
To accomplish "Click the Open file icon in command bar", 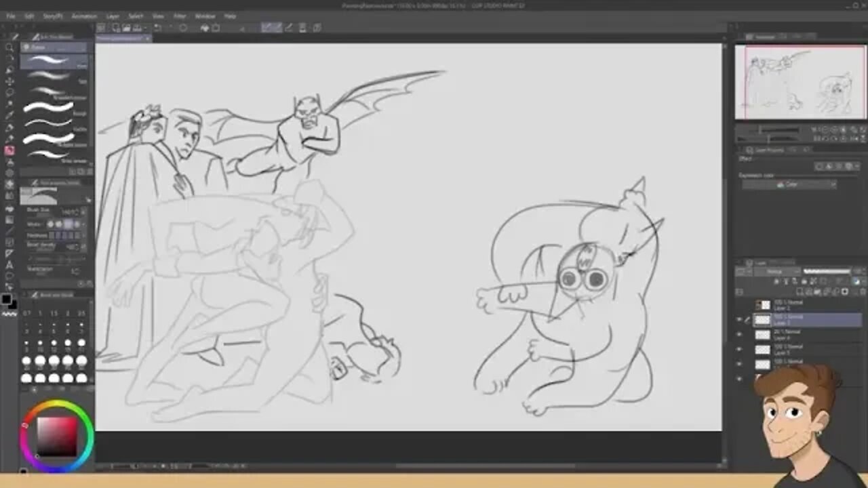I will (126, 28).
